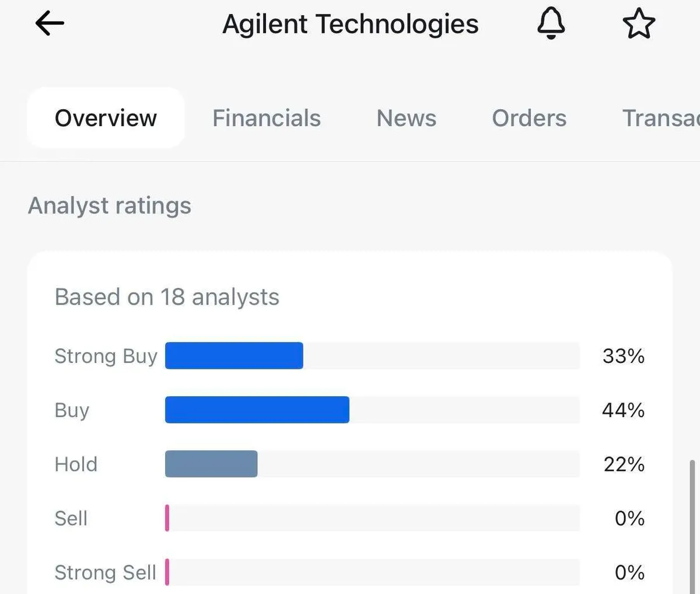The height and width of the screenshot is (594, 700).
Task: Click the Strong Buy blue bar
Action: tap(234, 356)
